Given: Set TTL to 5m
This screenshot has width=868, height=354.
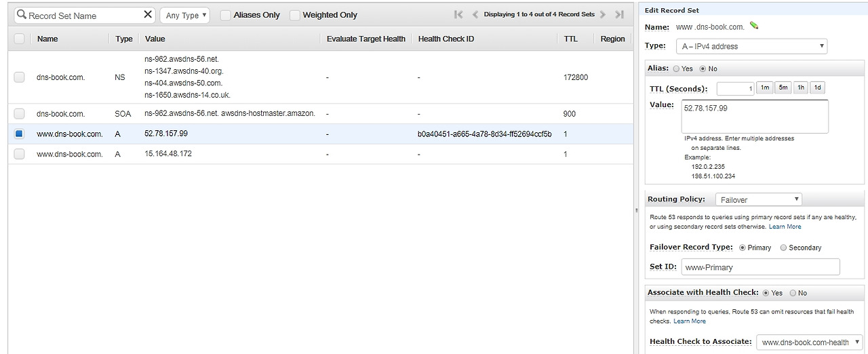Looking at the screenshot, I should [783, 88].
